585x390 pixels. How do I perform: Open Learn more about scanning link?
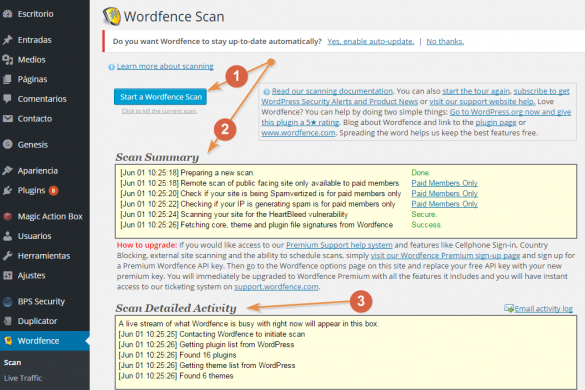point(165,66)
